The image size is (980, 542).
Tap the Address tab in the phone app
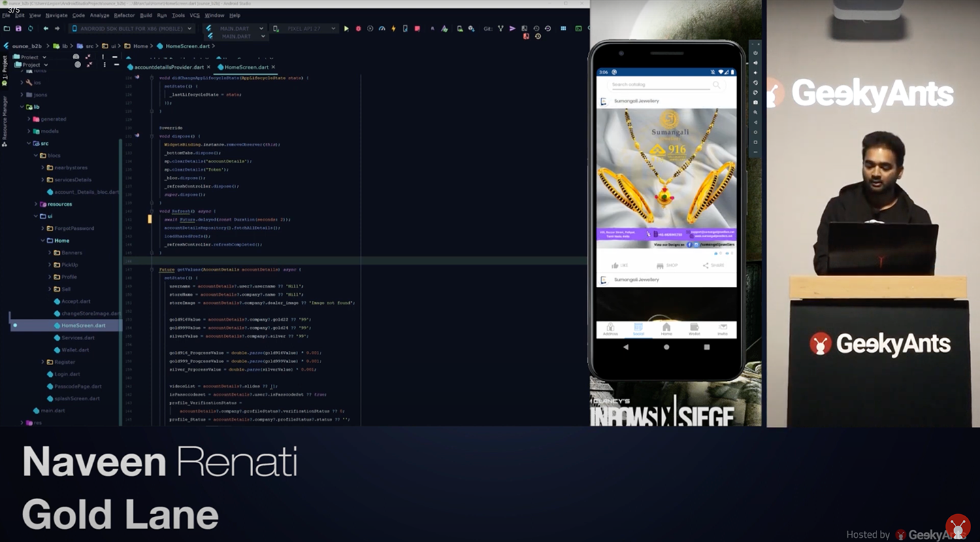point(610,329)
